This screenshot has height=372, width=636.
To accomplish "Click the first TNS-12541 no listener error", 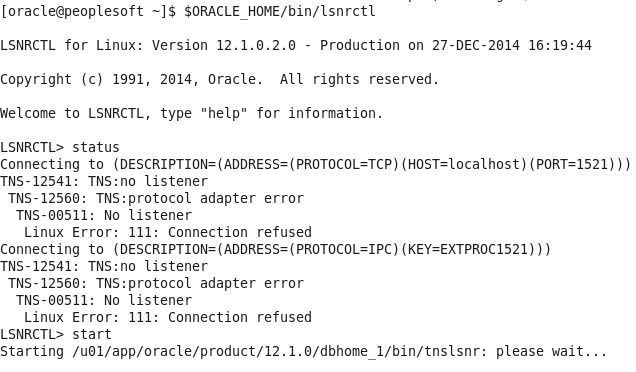I will coord(104,181).
